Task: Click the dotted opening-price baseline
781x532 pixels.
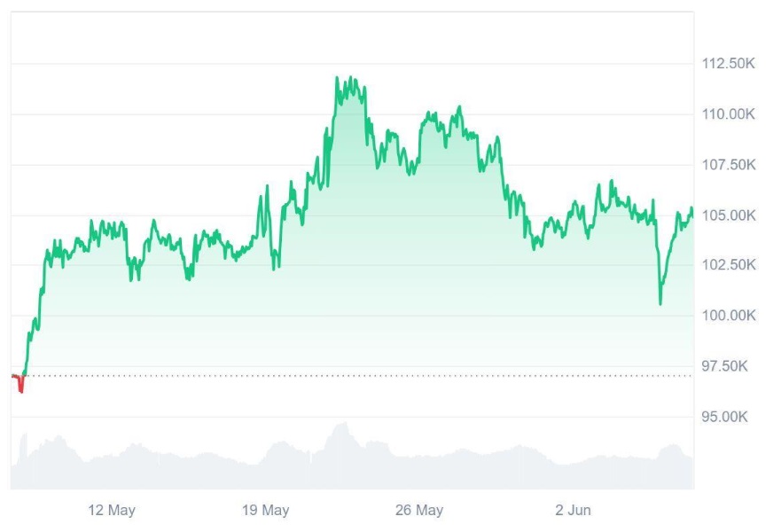Action: (355, 376)
